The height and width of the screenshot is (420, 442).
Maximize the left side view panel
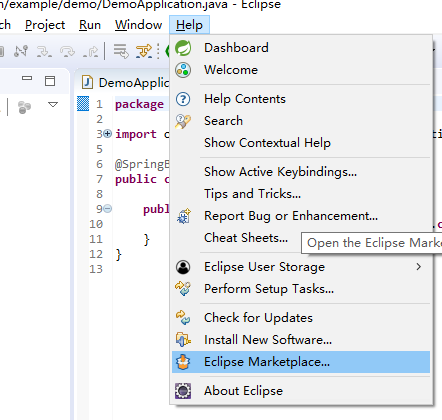click(x=50, y=81)
